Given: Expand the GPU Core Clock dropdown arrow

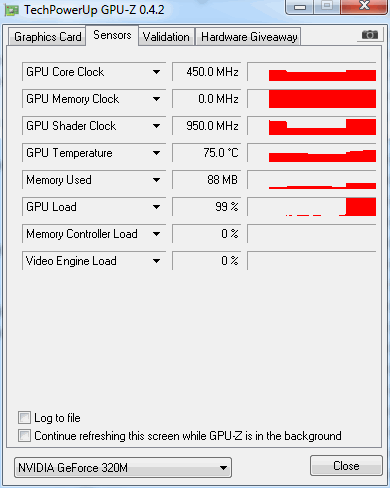Looking at the screenshot, I should [156, 72].
